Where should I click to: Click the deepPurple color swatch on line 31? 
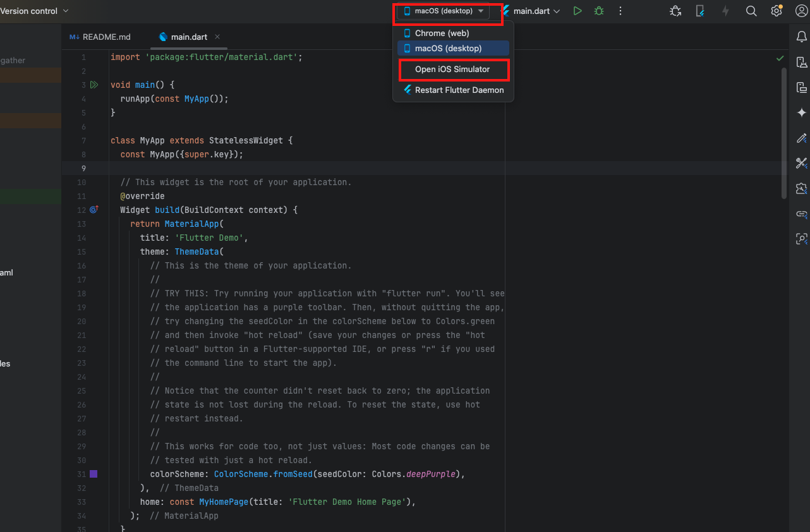point(94,473)
